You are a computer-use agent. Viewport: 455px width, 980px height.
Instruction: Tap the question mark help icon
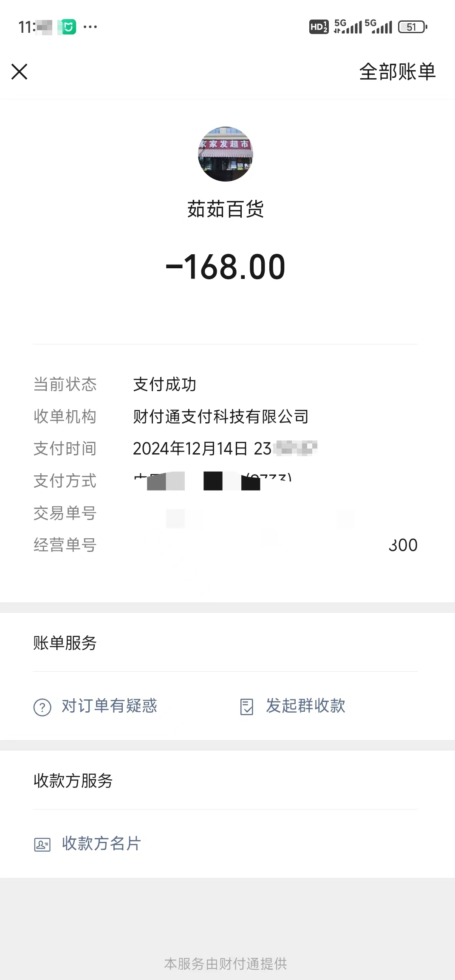tap(42, 707)
